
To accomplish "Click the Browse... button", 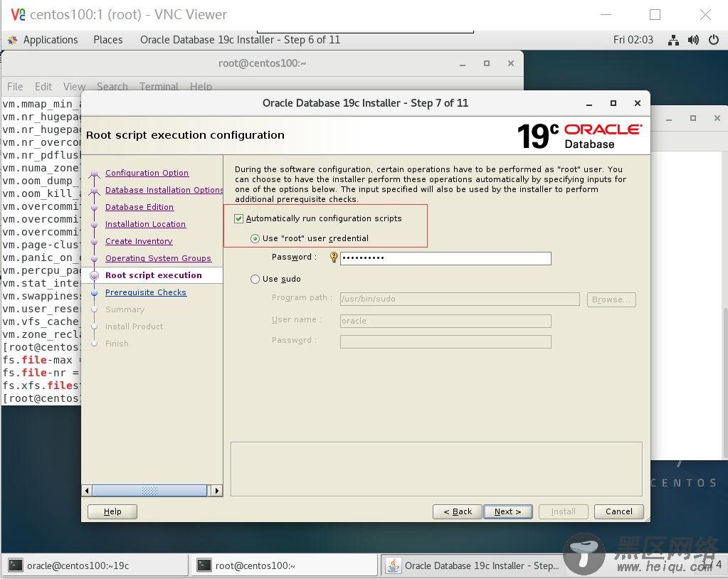I will coord(611,299).
